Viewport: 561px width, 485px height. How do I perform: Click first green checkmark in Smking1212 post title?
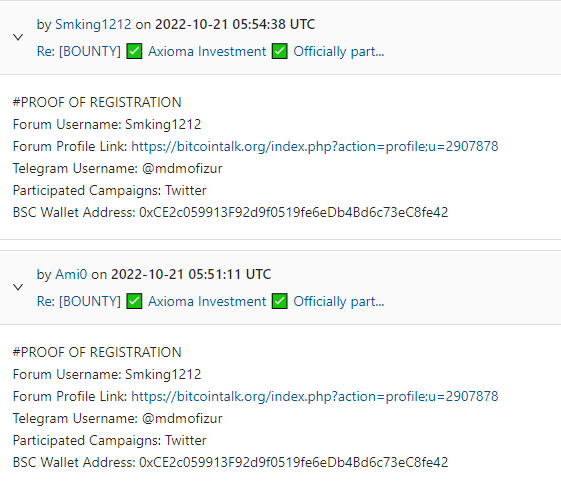coord(134,51)
